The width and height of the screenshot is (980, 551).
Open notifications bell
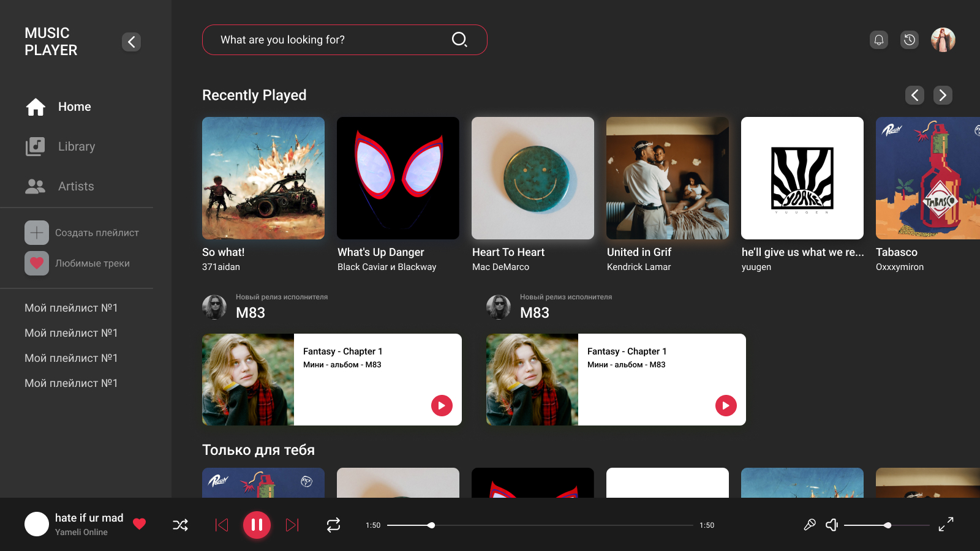879,40
